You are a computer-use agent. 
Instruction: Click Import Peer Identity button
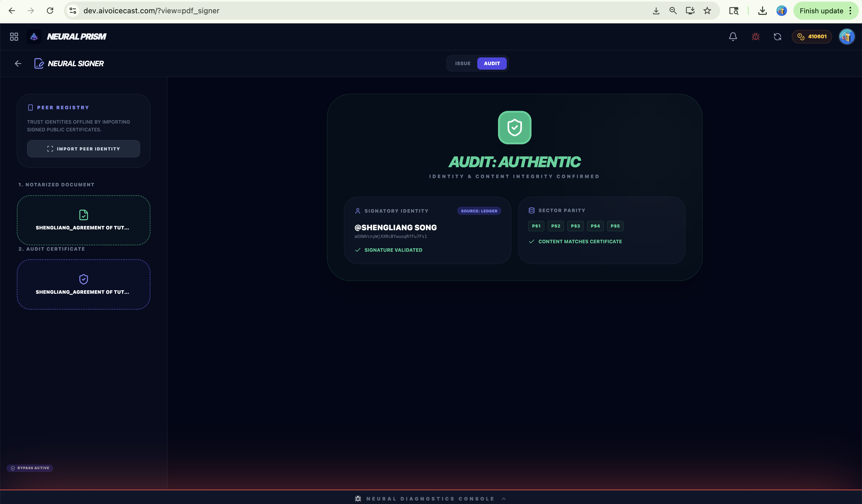coord(83,149)
